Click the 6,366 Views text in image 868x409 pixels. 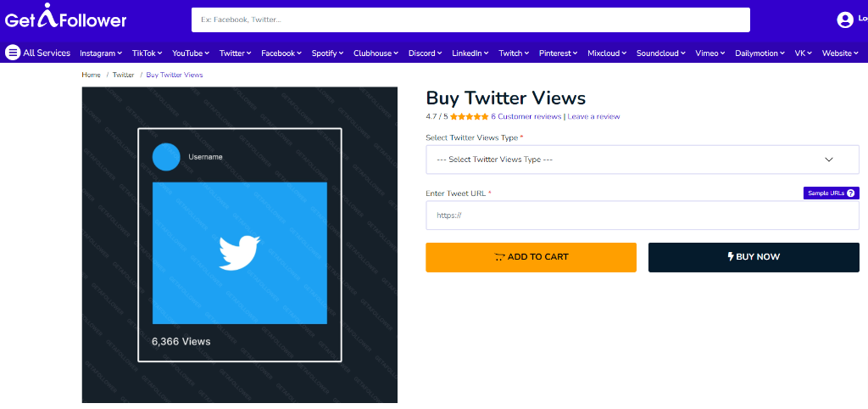[x=181, y=341]
